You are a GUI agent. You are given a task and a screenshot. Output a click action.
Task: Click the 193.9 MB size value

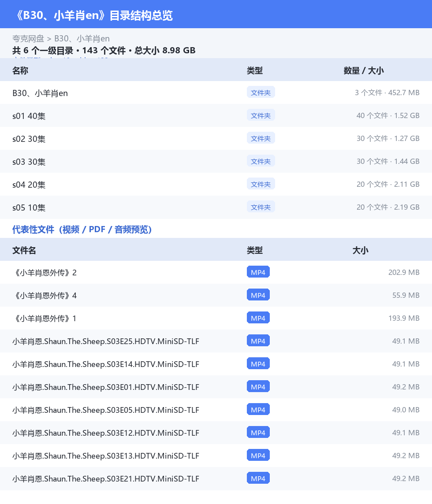tap(404, 318)
